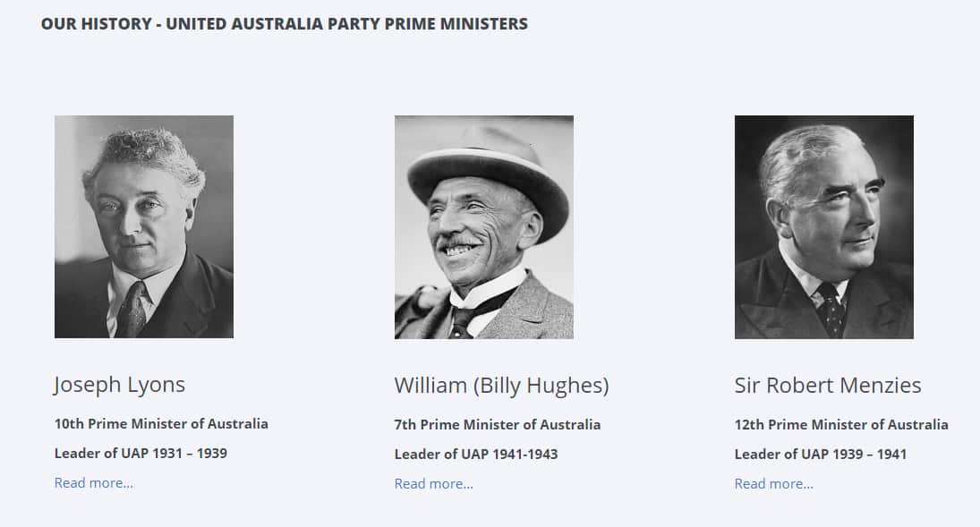980x527 pixels.
Task: Open the Sir Robert Menzies portrait photo
Action: click(x=823, y=225)
